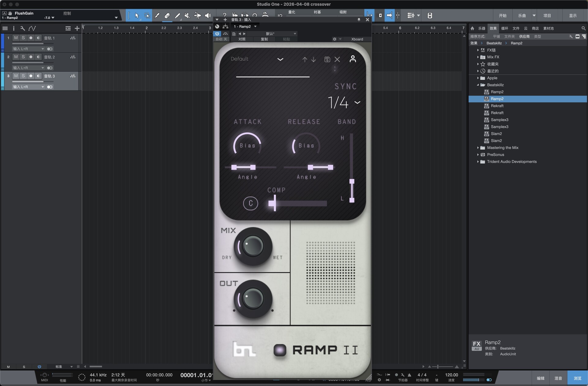
Task: Collapse the Beatskillz folder
Action: (478, 85)
